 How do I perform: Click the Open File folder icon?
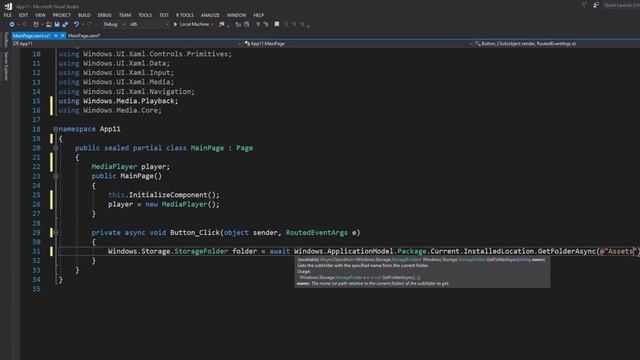click(49, 24)
